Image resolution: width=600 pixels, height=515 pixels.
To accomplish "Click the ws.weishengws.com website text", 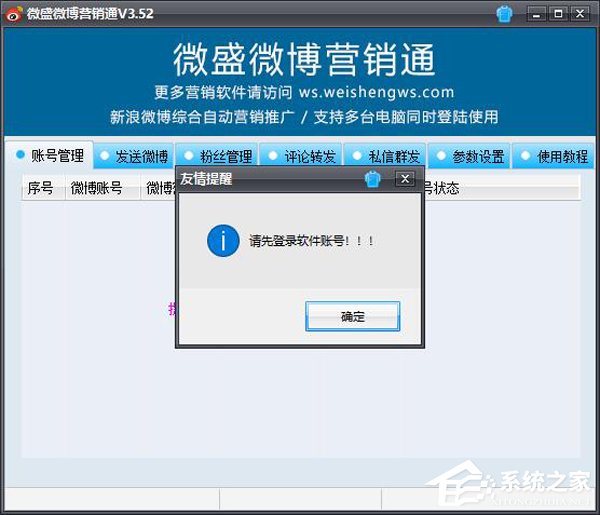I will pos(377,93).
